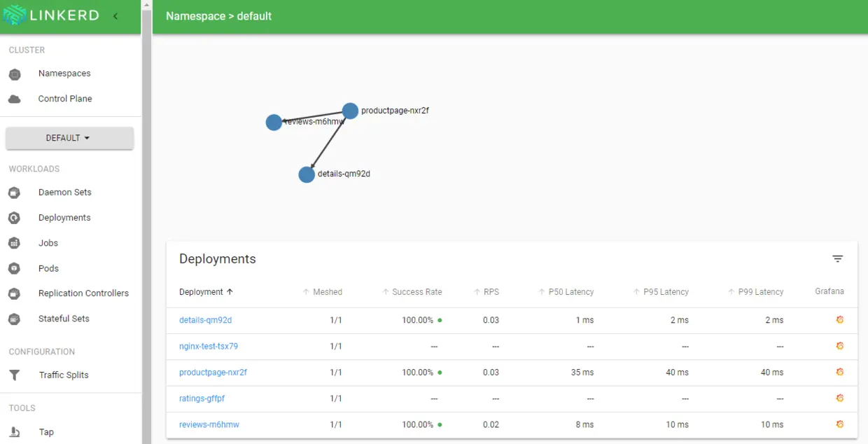
Task: Open Stateful Sets menu item
Action: (x=64, y=319)
